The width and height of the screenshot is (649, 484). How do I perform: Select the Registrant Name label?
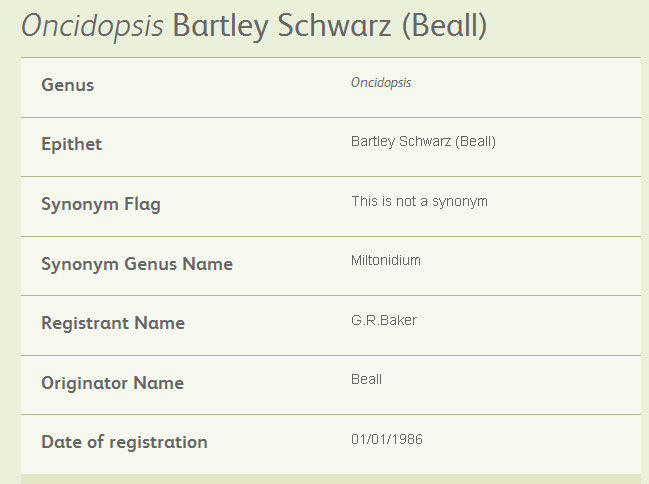pyautogui.click(x=113, y=323)
